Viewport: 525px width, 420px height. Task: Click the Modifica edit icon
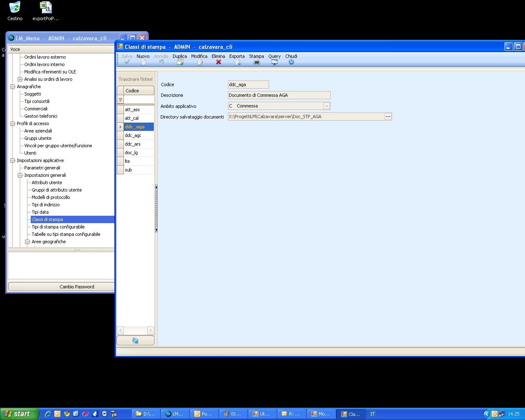200,62
